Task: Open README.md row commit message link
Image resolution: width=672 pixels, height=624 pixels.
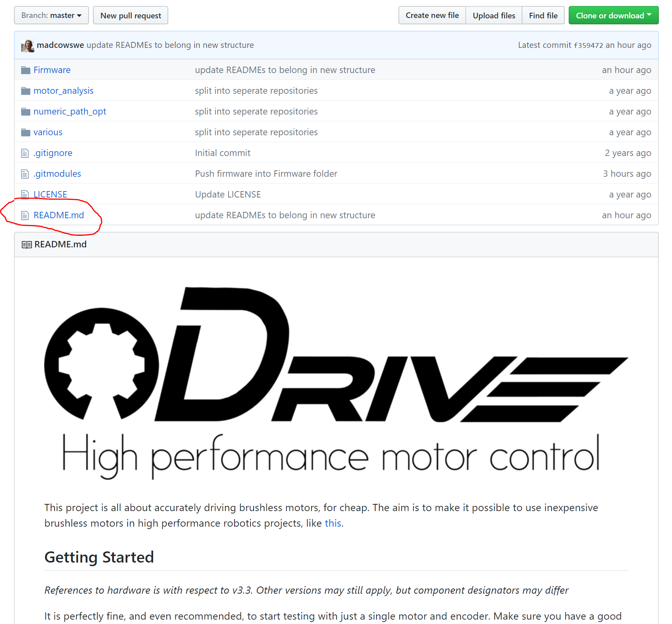Action: pos(285,215)
